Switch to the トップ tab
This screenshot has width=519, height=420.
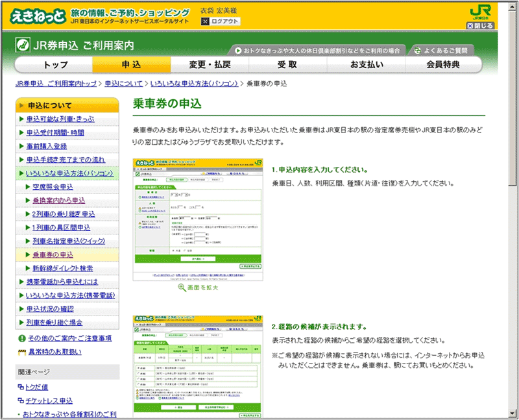pyautogui.click(x=55, y=65)
